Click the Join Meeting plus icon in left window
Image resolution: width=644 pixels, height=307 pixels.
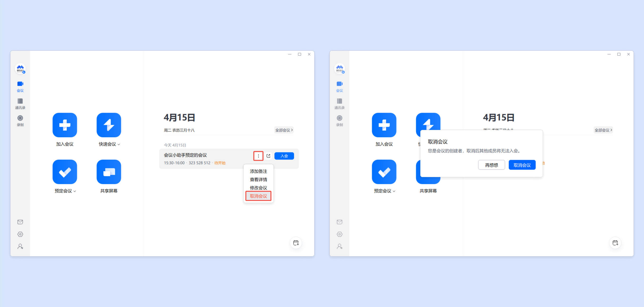pyautogui.click(x=65, y=125)
